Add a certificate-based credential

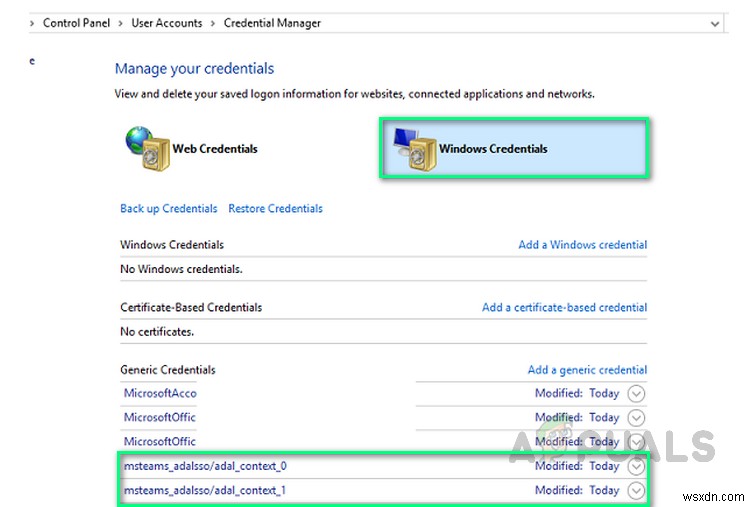[x=564, y=308]
